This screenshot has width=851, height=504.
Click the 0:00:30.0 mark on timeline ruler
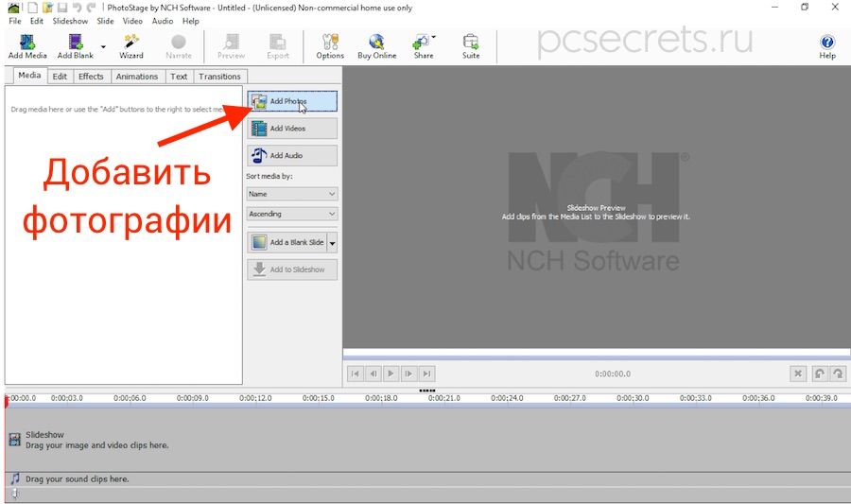click(633, 398)
